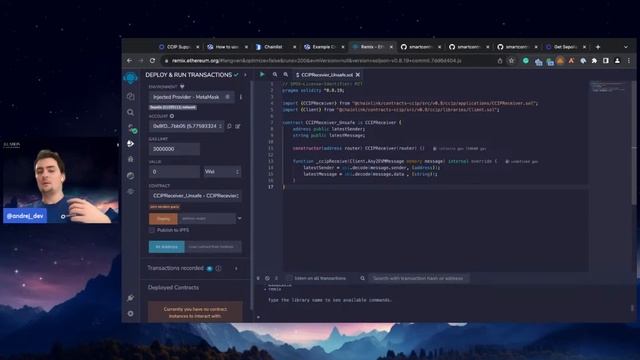Open File Explorer sidebar icon
Image resolution: width=640 pixels, height=360 pixels.
click(x=131, y=96)
